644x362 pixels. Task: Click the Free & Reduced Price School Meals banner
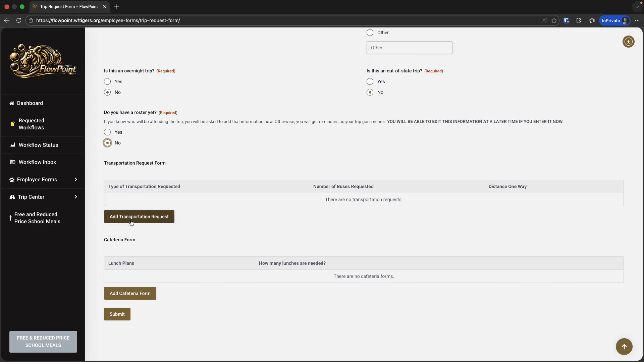(x=43, y=342)
